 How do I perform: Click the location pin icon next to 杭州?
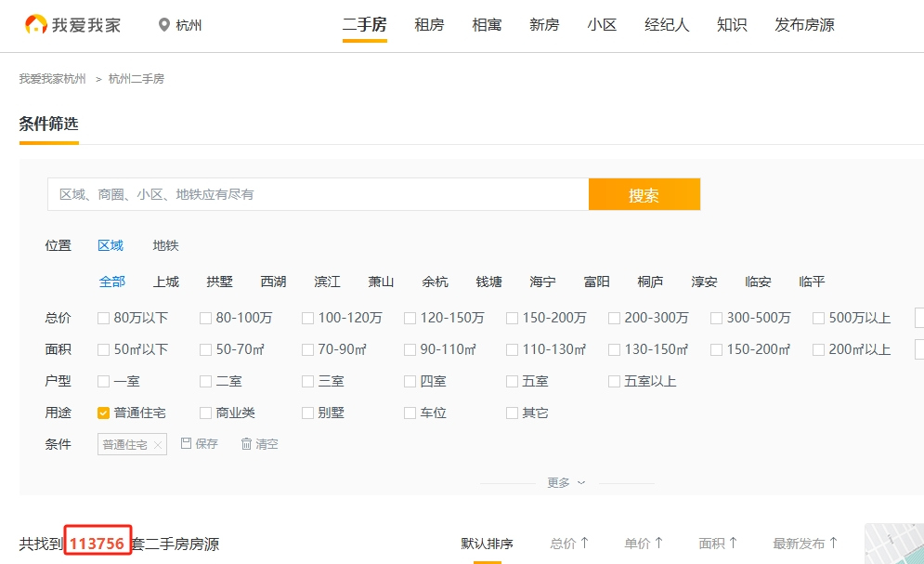163,25
